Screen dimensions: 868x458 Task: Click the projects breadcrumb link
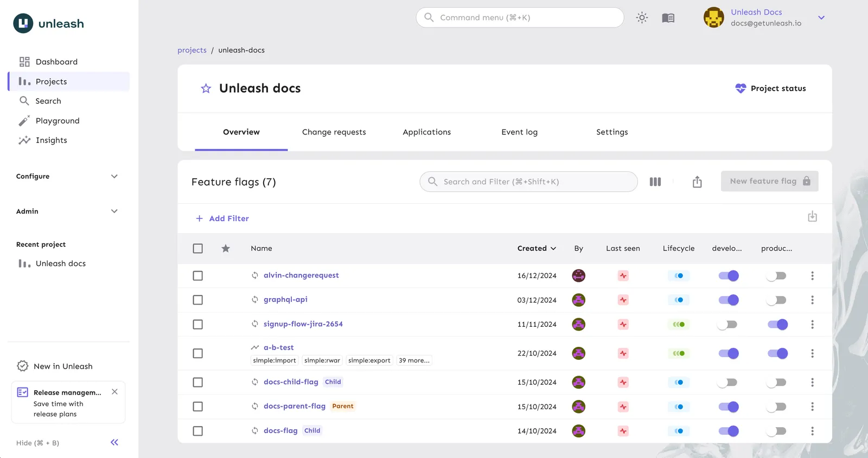pos(192,50)
